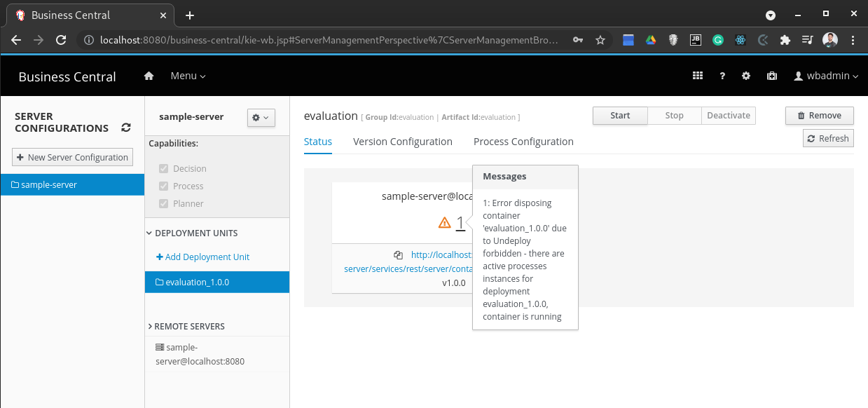Open the Menu dropdown
Screen dimensions: 868x408
188,76
